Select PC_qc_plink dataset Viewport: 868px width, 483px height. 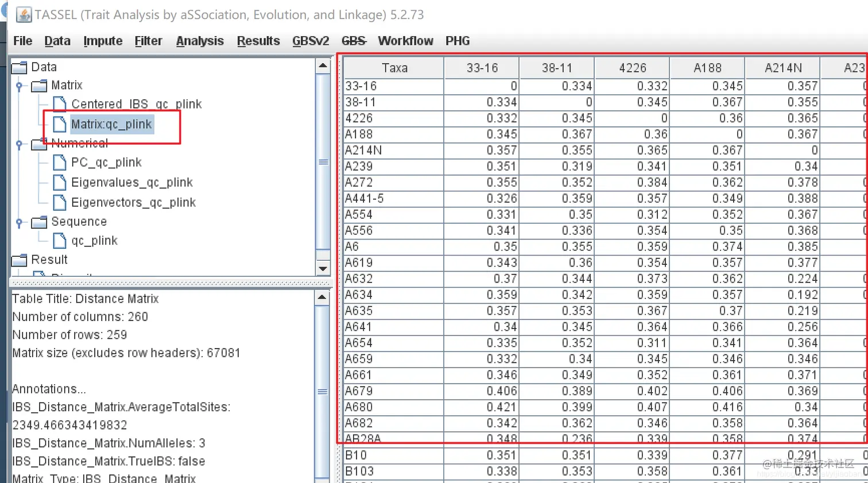click(106, 163)
